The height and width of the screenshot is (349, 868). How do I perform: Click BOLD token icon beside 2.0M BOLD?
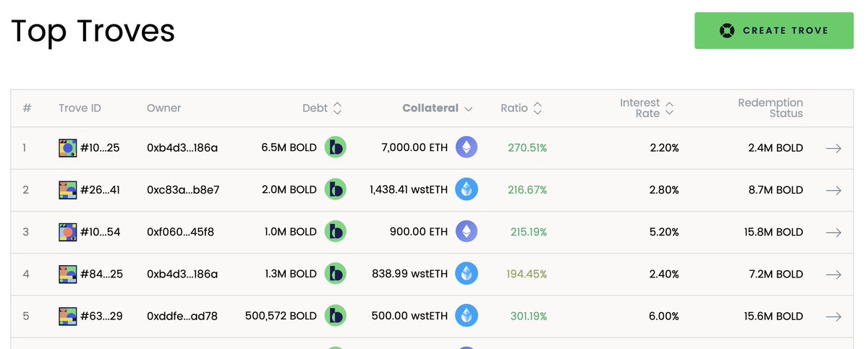click(x=335, y=190)
